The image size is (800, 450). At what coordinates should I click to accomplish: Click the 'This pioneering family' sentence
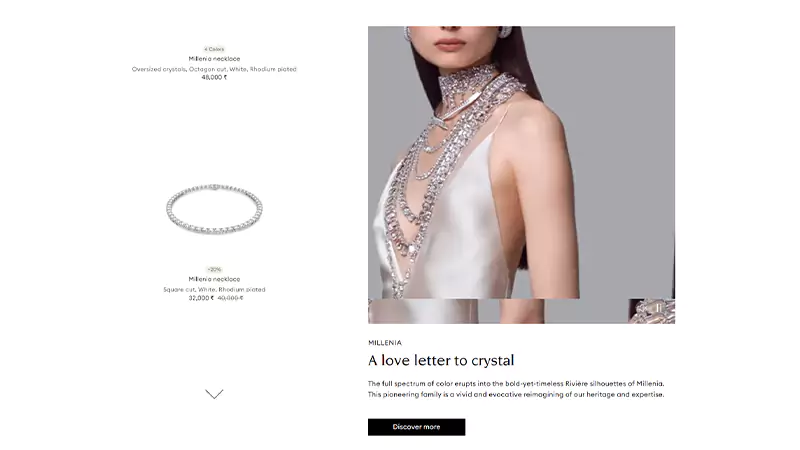coord(516,394)
